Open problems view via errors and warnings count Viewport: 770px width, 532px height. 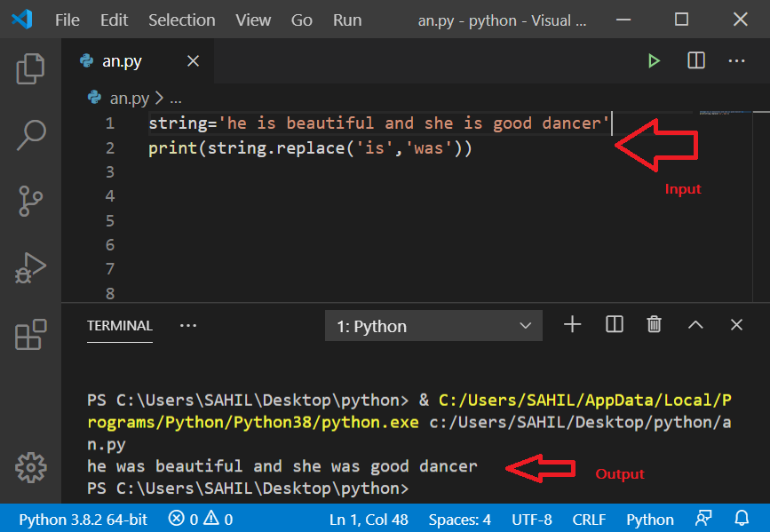coord(201,519)
